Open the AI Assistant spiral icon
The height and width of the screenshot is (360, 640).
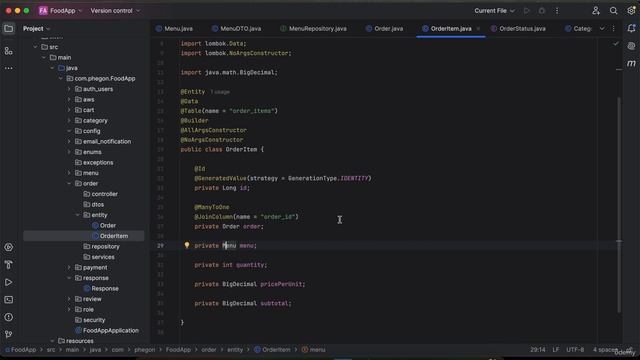click(631, 46)
